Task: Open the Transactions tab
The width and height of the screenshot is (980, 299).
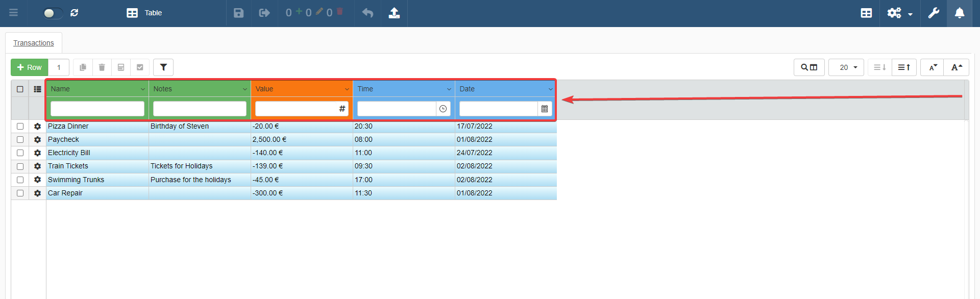Action: click(x=34, y=43)
